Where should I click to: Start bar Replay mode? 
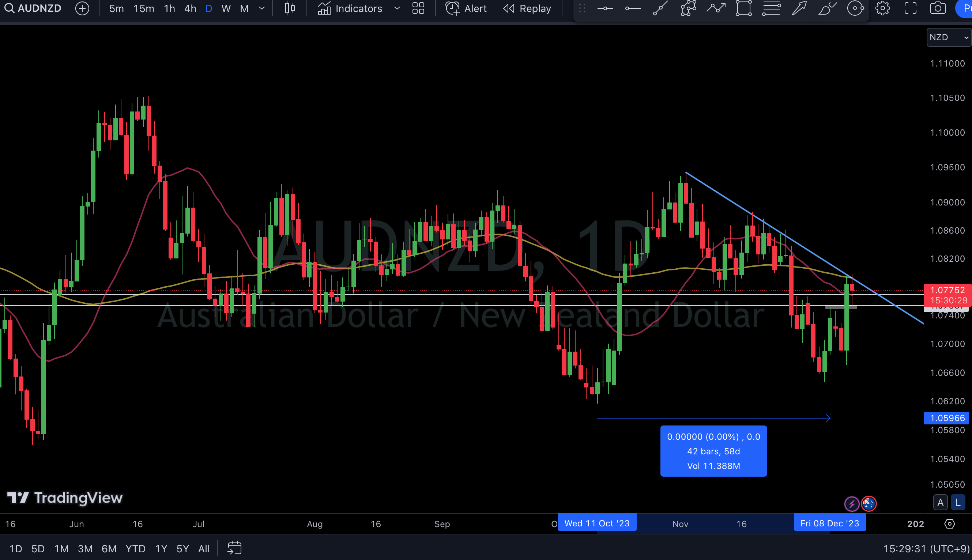click(527, 8)
